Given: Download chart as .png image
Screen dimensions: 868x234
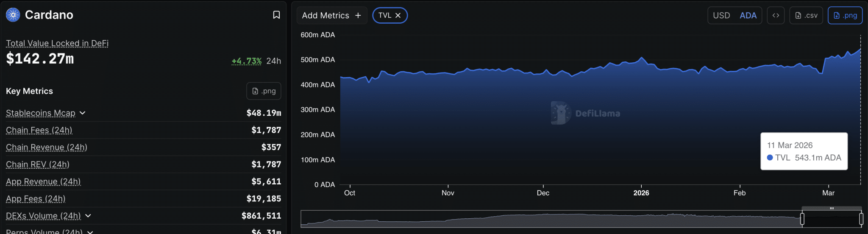Looking at the screenshot, I should tap(845, 15).
